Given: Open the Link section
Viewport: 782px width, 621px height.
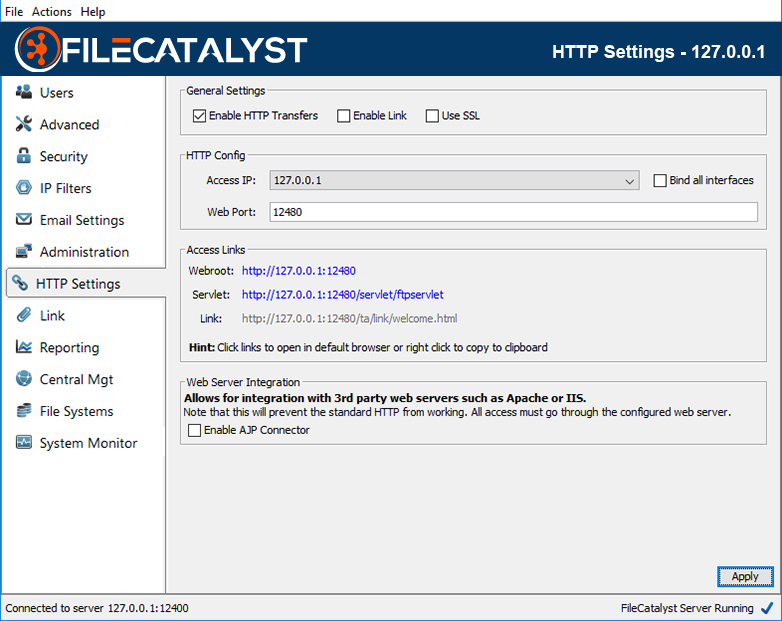Looking at the screenshot, I should [x=52, y=316].
